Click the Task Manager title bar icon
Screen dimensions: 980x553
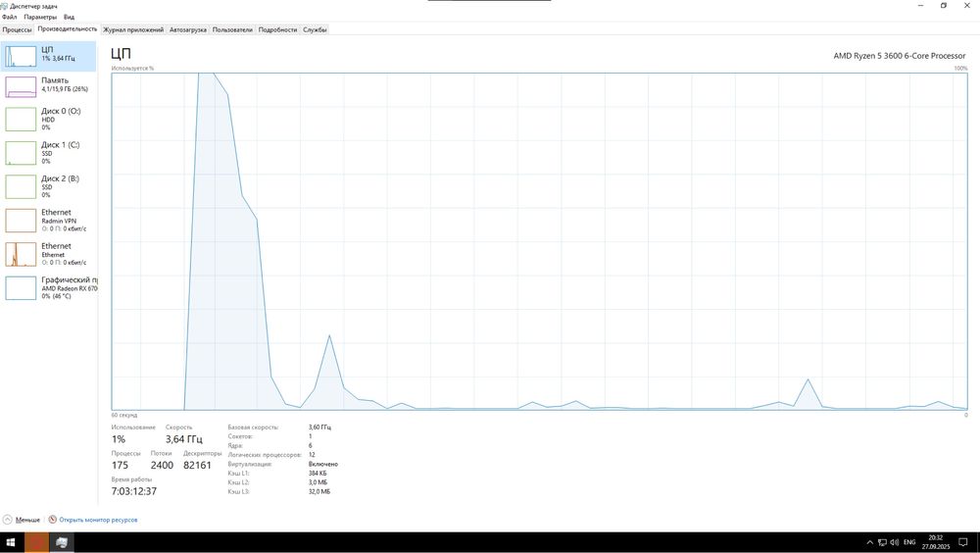tap(4, 6)
